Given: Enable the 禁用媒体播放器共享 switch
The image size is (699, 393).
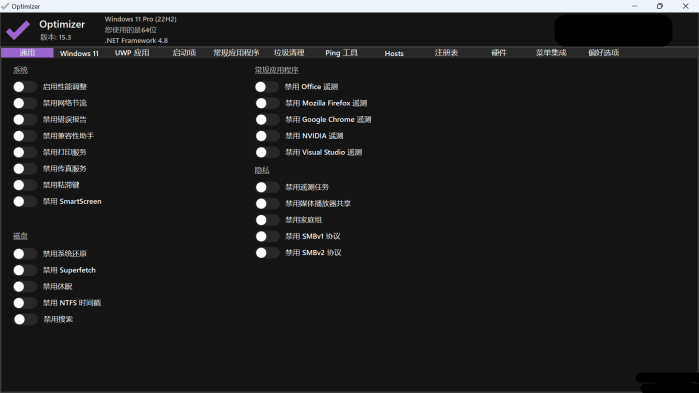Looking at the screenshot, I should 267,204.
